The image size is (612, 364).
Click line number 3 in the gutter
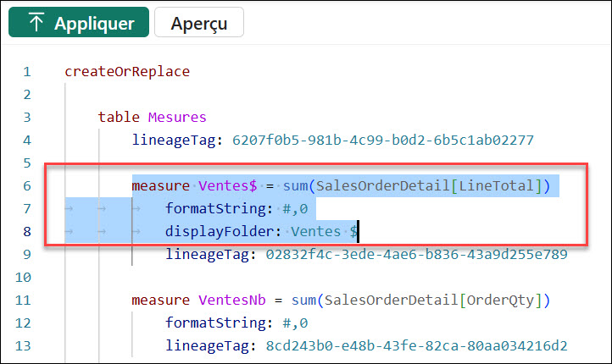27,117
